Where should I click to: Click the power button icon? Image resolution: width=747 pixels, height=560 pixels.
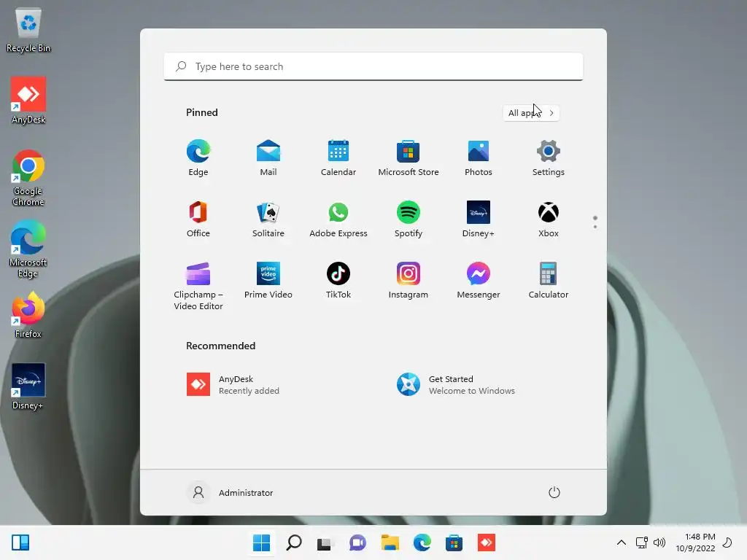554,492
